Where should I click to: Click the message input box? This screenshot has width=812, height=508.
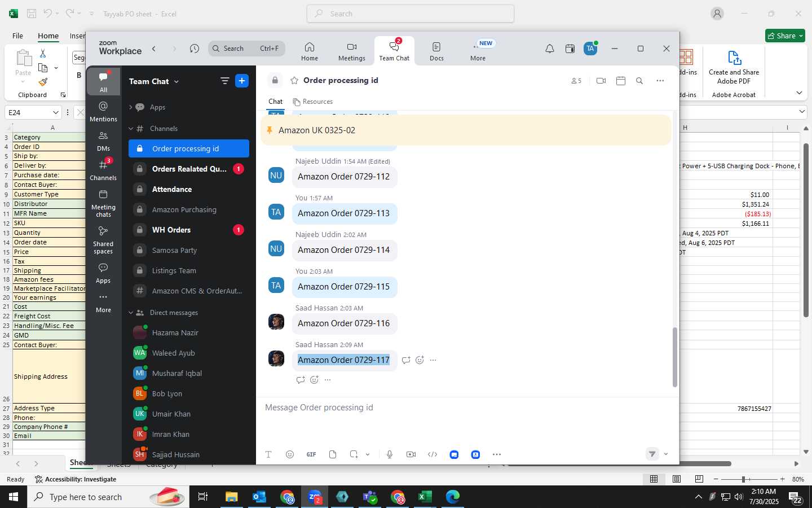467,408
